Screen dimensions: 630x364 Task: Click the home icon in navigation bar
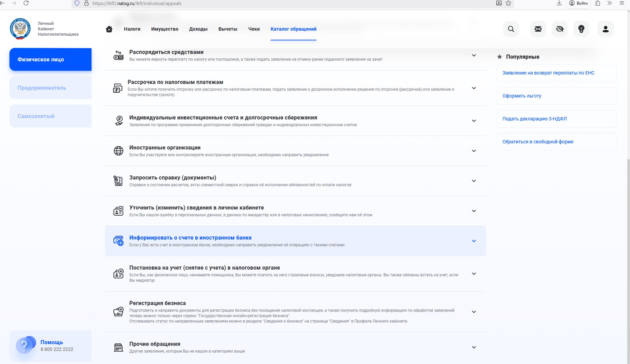point(109,29)
